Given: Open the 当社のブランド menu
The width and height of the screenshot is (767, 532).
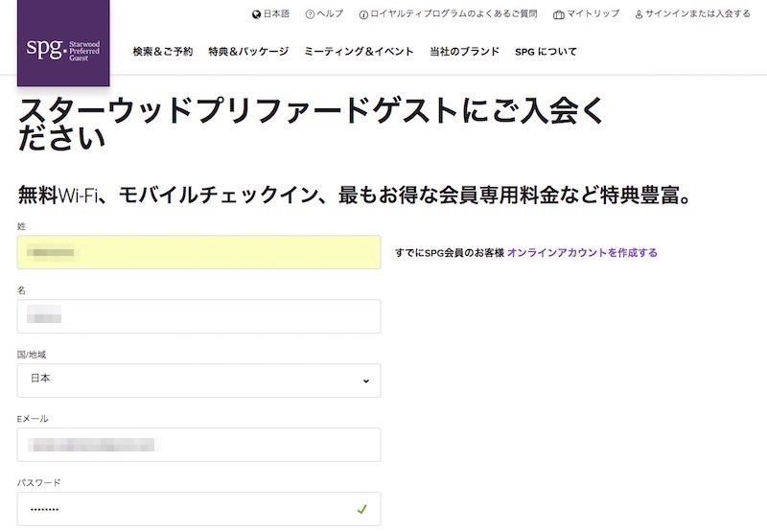Looking at the screenshot, I should pyautogui.click(x=465, y=52).
